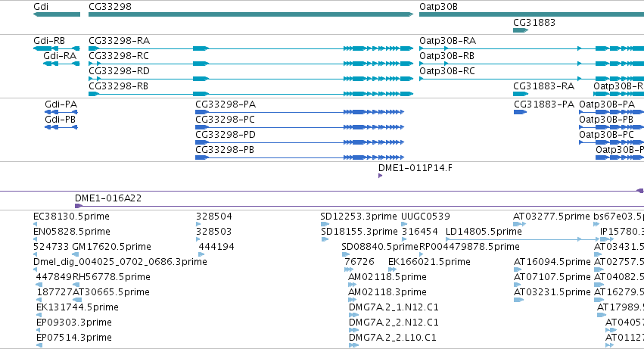Select EST AT03277.5prime
This screenshot has height=349, width=644.
point(552,217)
